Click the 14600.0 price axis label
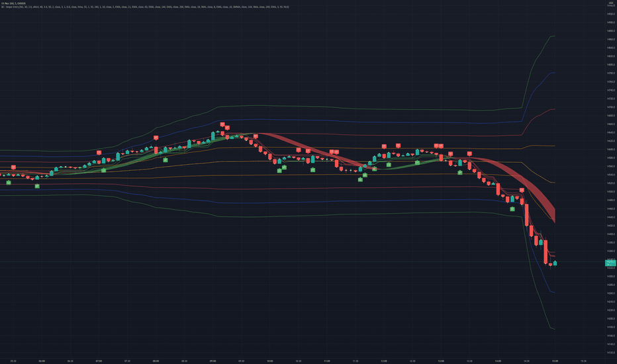 click(610, 150)
